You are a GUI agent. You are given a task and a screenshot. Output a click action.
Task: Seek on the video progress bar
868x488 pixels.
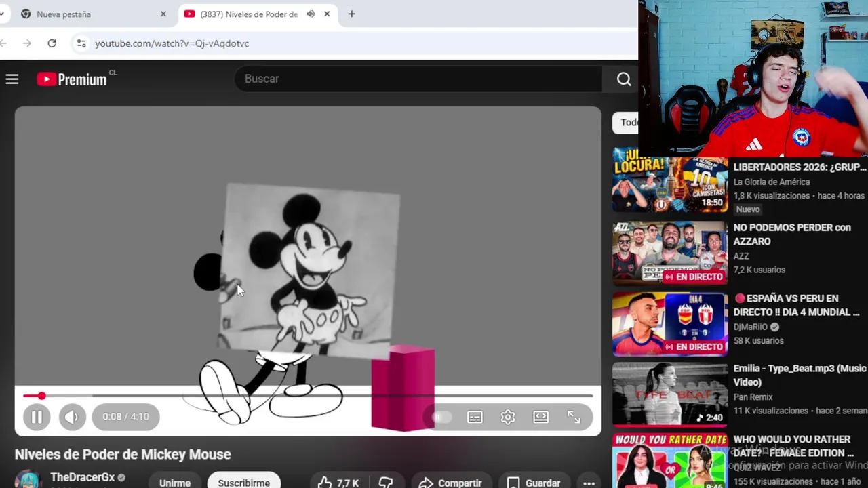pyautogui.click(x=308, y=396)
